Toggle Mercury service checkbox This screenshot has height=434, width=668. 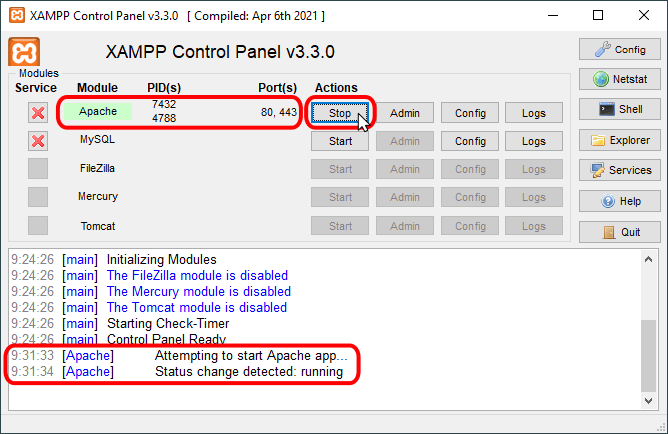(38, 197)
